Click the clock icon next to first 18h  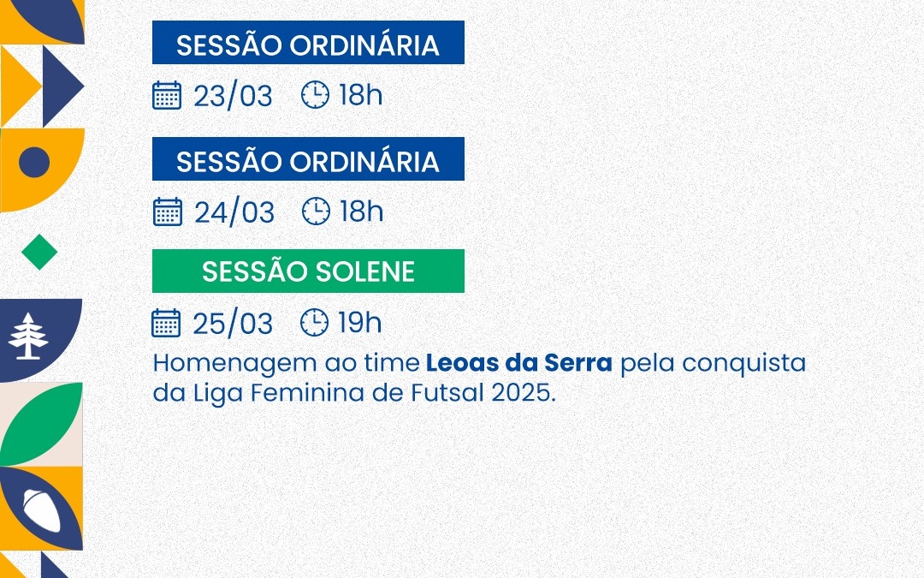(315, 95)
